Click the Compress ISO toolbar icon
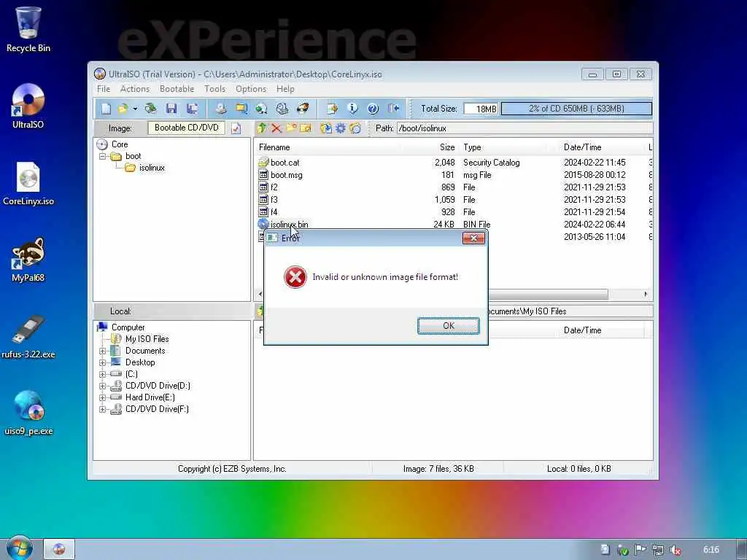The height and width of the screenshot is (560, 747). (262, 109)
